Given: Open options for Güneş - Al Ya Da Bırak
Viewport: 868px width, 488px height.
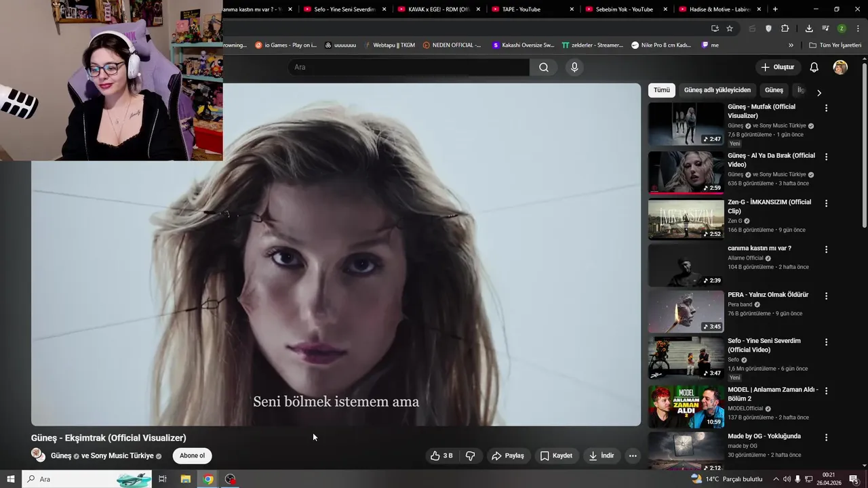Looking at the screenshot, I should [x=826, y=157].
